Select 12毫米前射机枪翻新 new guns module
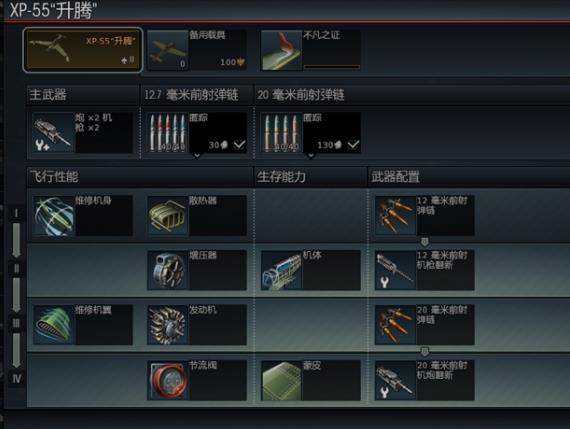570x429 pixels. [x=424, y=270]
